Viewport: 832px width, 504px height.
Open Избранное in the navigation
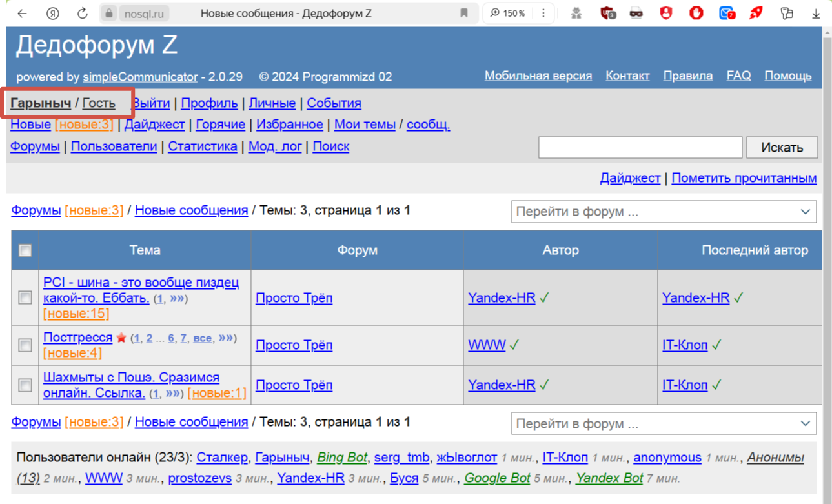[x=290, y=125]
